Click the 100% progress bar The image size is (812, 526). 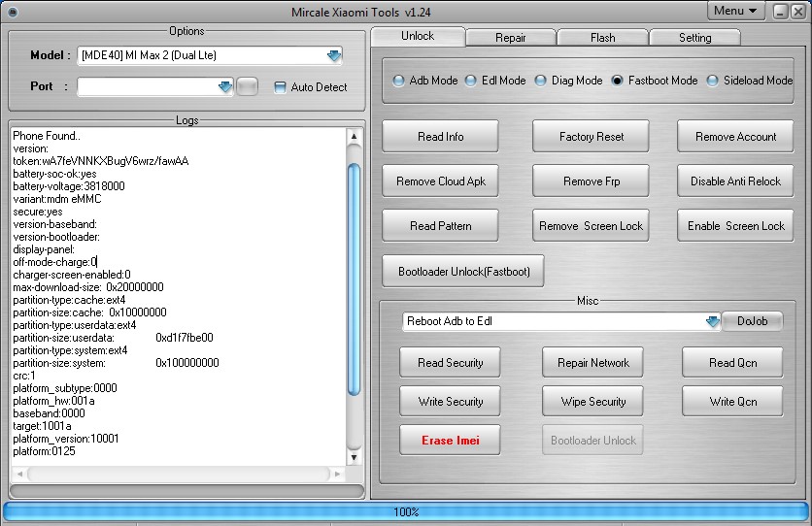tap(406, 512)
